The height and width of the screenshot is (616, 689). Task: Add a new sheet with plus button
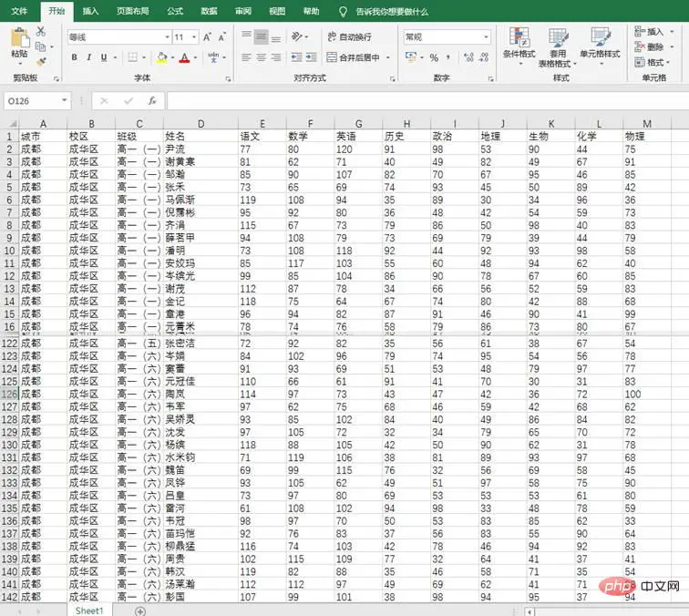(x=140, y=611)
